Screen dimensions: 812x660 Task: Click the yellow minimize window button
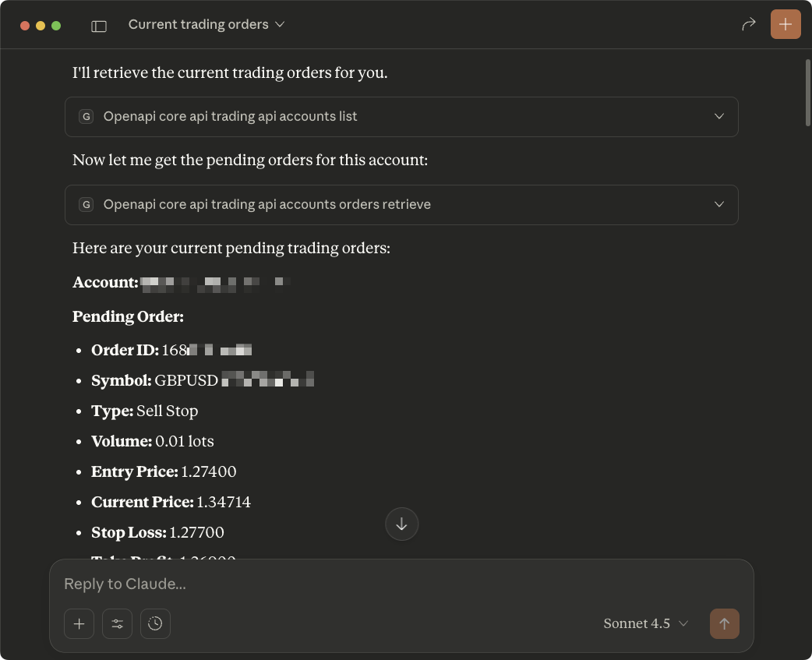41,26
